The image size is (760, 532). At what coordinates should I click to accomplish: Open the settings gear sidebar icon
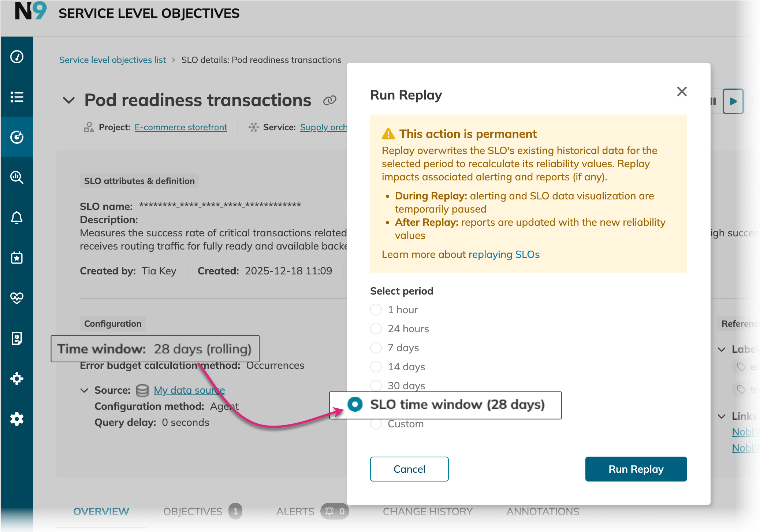pos(17,419)
